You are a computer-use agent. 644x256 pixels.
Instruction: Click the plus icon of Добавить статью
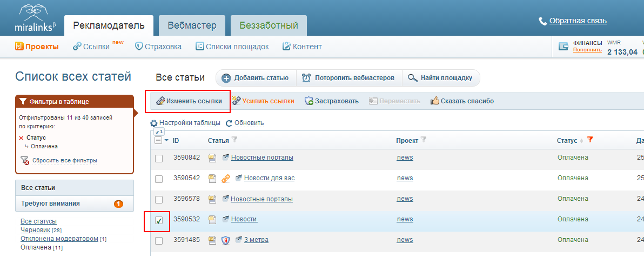pos(226,78)
